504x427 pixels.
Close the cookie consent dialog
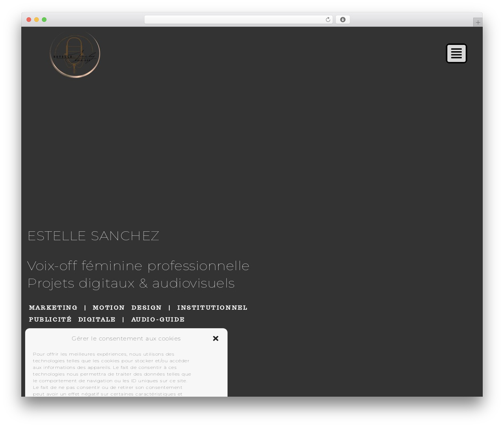click(215, 338)
